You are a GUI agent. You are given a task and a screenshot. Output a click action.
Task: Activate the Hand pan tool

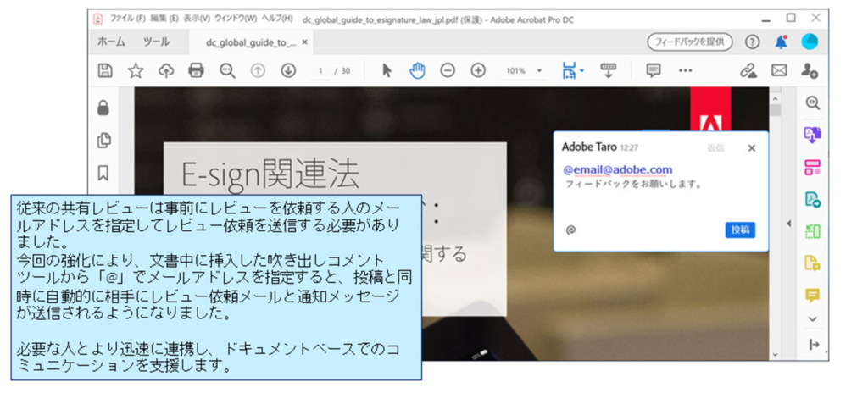click(417, 70)
